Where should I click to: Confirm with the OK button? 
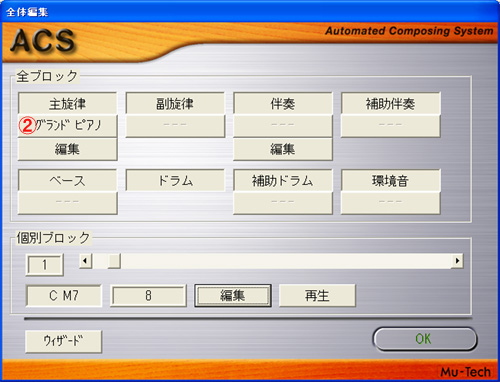click(424, 339)
